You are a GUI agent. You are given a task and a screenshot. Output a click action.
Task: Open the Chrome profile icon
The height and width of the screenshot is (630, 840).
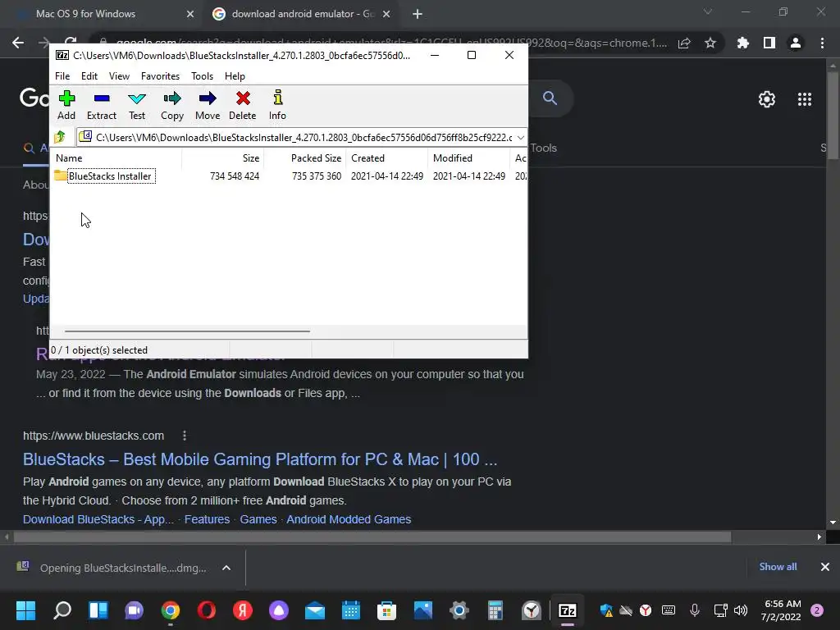coord(796,43)
